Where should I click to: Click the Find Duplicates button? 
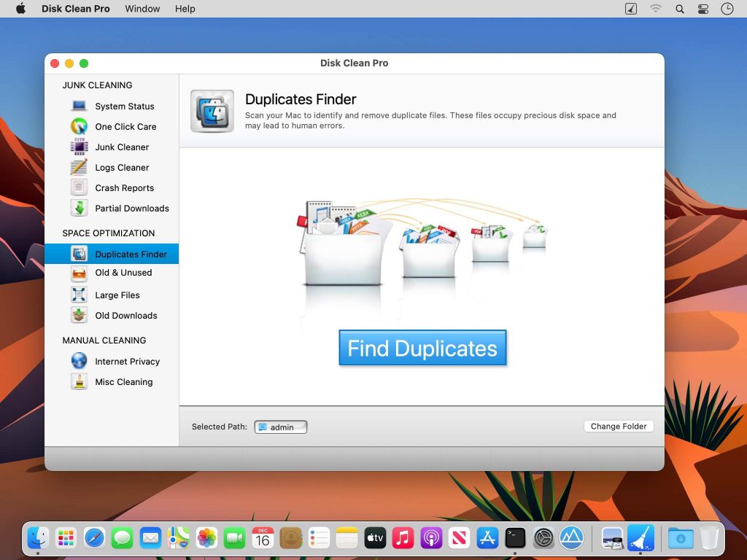click(x=422, y=349)
